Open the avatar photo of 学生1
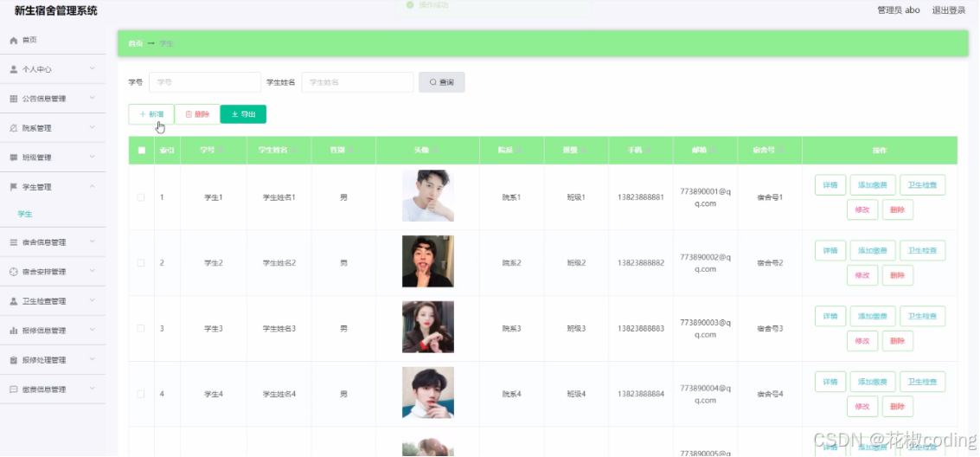Screen dimensions: 980x457 pyautogui.click(x=428, y=196)
